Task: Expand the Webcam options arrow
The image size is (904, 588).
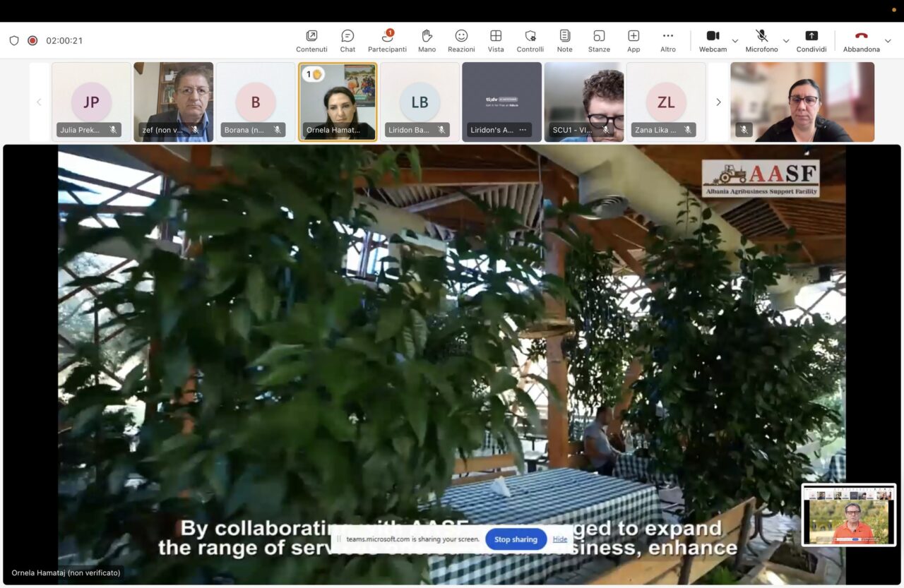Action: point(735,41)
